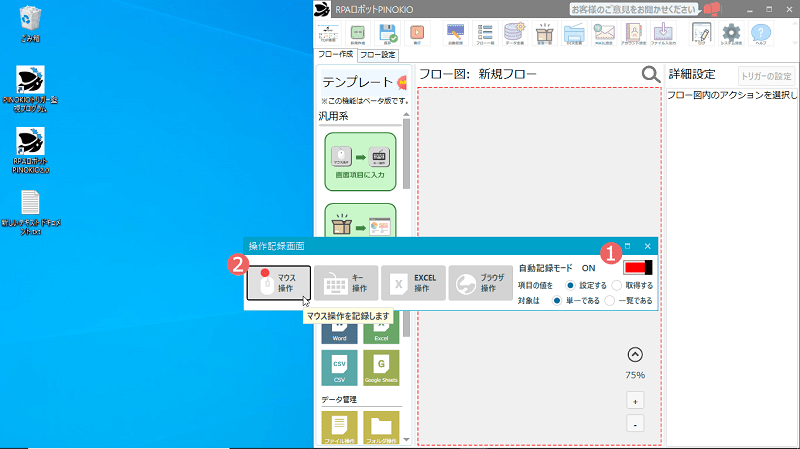Select the 新しいテキスト ドキュメント.txt file on desktop
The width and height of the screenshot is (800, 449).
point(30,212)
